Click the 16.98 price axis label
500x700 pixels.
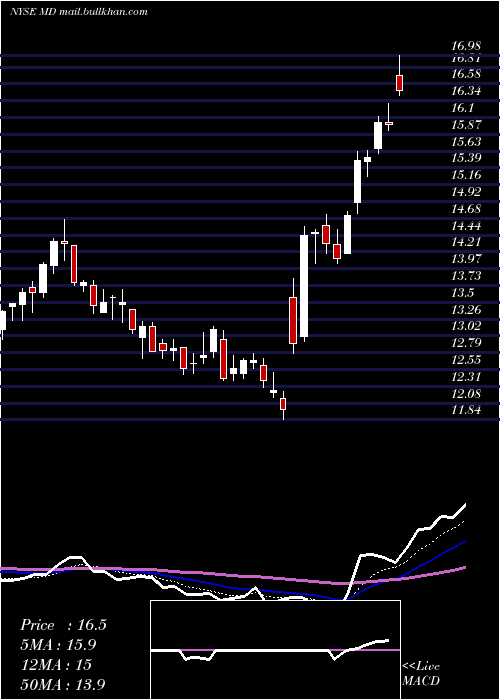point(466,46)
